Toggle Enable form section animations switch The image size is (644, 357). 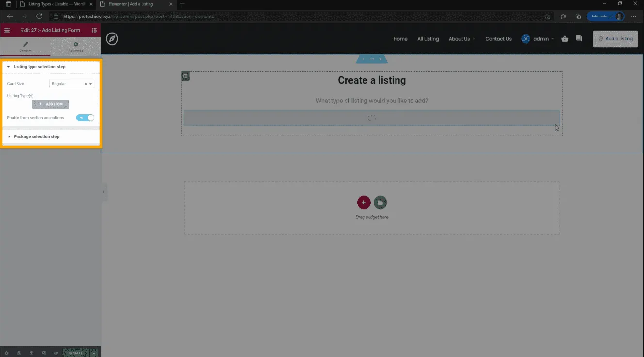85,118
